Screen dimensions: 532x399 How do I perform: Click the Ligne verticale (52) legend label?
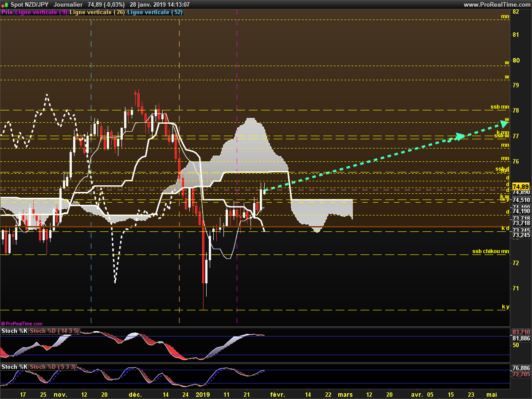point(155,12)
